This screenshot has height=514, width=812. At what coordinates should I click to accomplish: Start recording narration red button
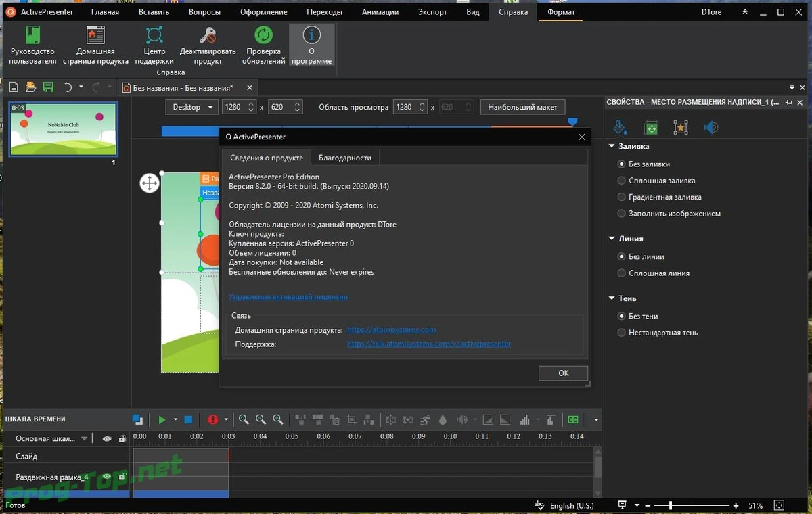point(213,420)
